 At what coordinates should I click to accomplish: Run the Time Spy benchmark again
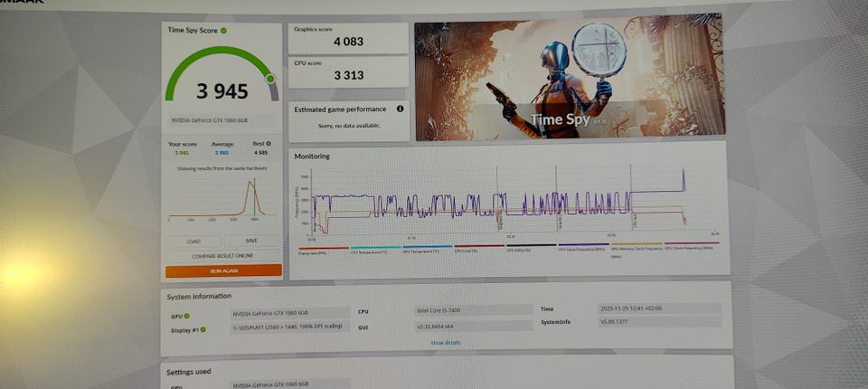coord(223,271)
